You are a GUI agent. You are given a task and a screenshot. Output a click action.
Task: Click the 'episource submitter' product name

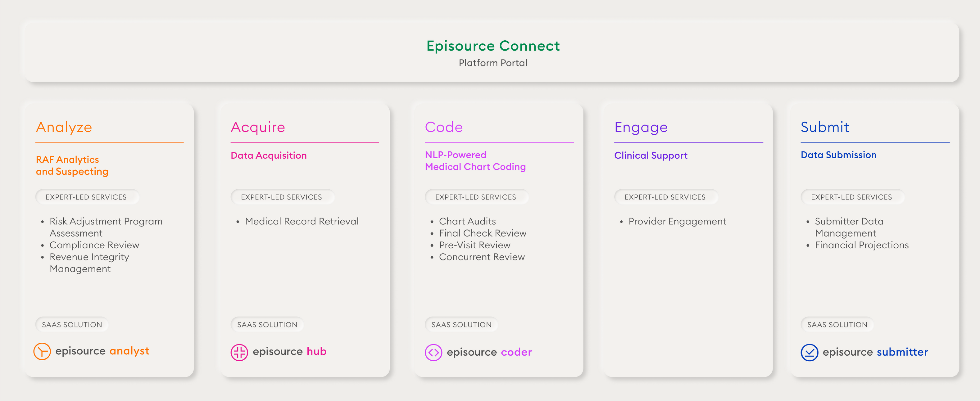click(x=875, y=352)
